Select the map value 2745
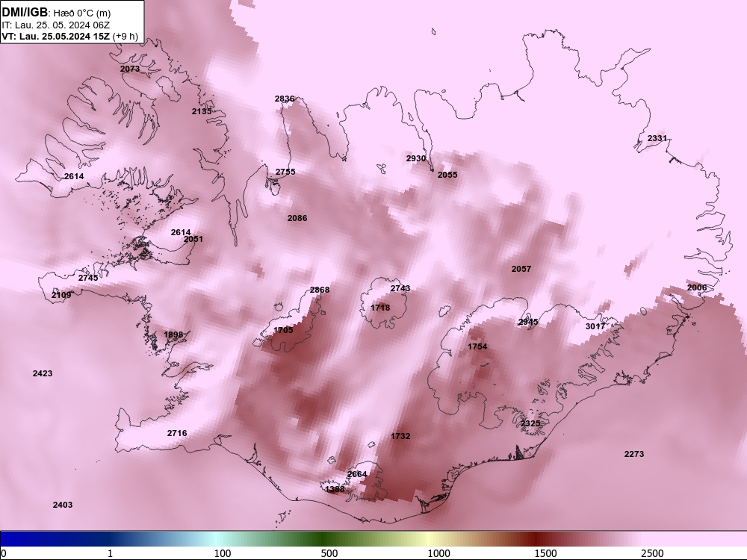Screen dimensions: 747x560 (x=88, y=278)
